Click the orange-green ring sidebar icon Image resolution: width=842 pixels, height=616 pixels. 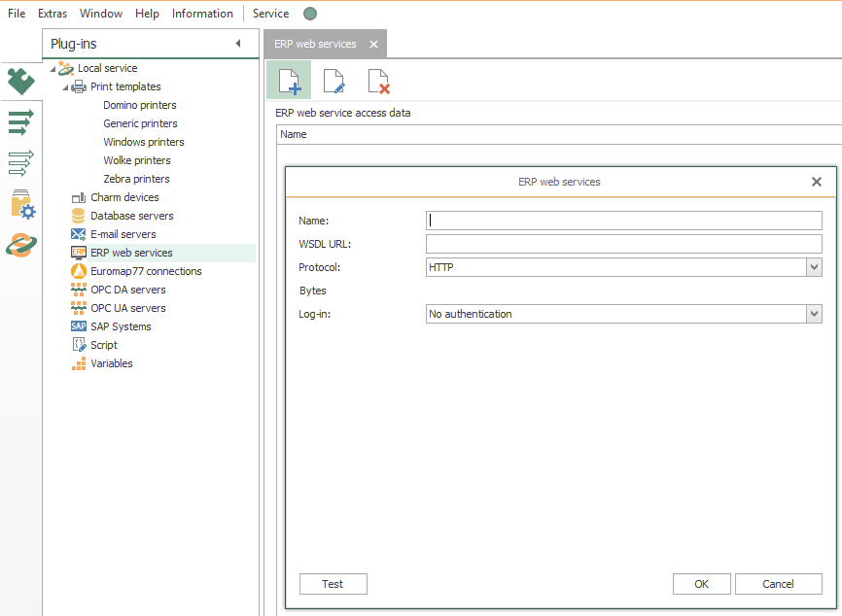[x=21, y=245]
